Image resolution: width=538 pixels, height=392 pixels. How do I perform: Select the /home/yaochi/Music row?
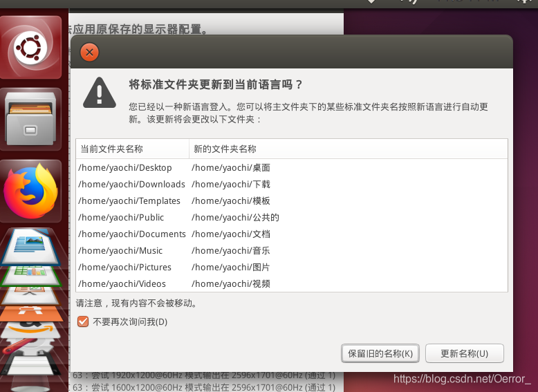pyautogui.click(x=292, y=250)
